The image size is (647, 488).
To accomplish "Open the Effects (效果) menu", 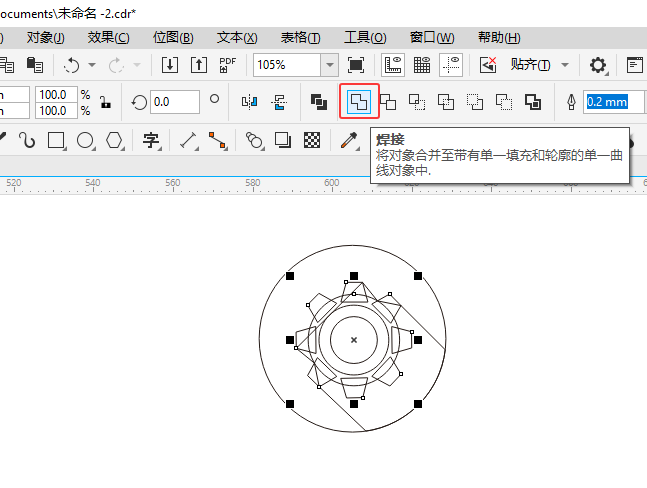I will 109,38.
